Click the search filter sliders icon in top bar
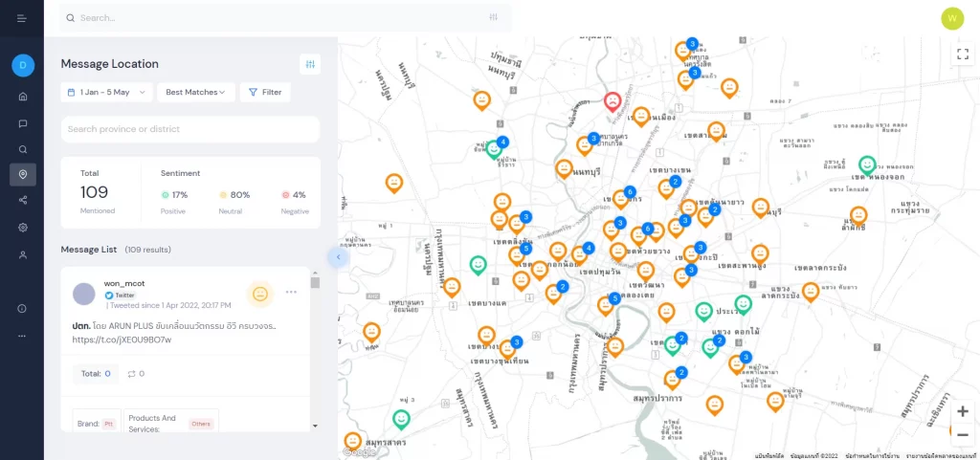The image size is (980, 460). (x=493, y=17)
